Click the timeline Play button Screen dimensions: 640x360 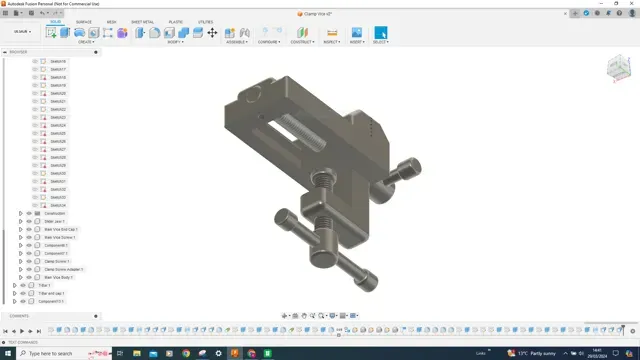[22, 331]
